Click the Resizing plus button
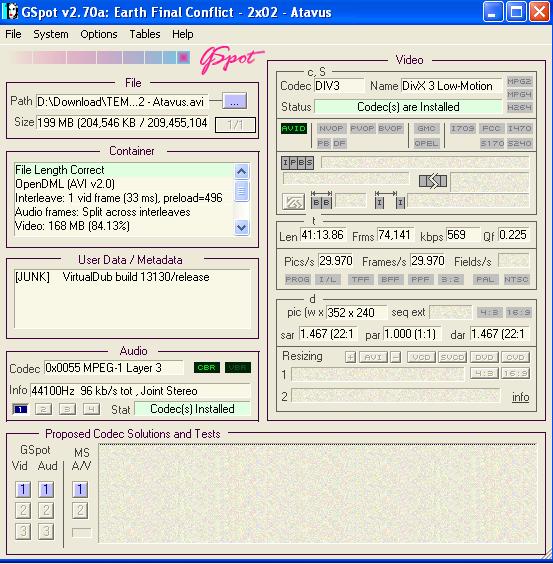553x564 pixels. (350, 357)
